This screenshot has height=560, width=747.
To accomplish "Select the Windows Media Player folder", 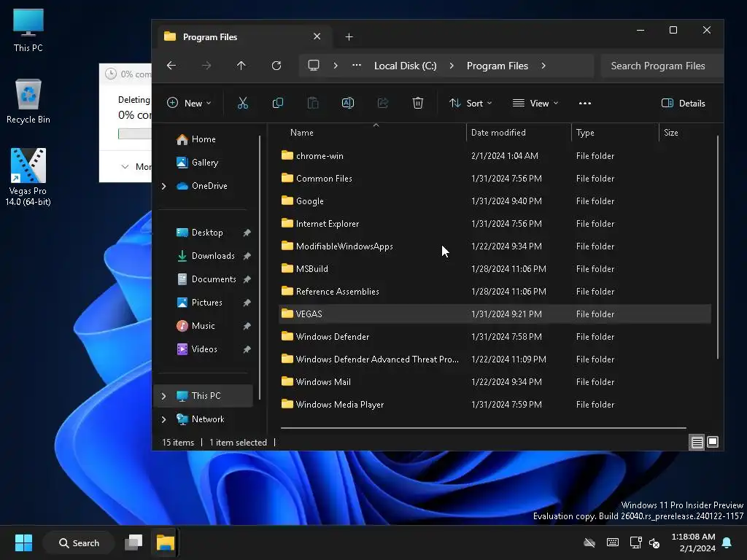I will click(x=495, y=404).
